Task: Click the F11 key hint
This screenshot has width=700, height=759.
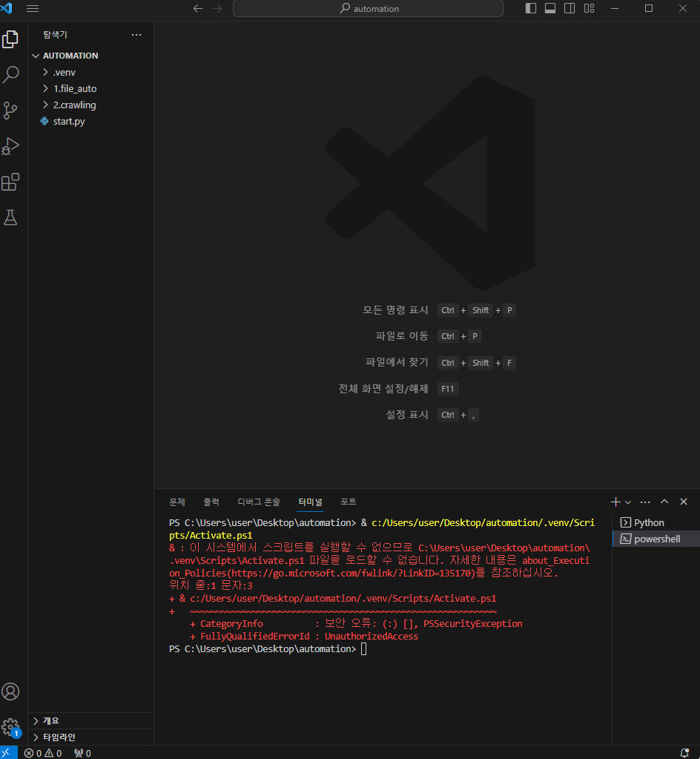Action: [447, 389]
